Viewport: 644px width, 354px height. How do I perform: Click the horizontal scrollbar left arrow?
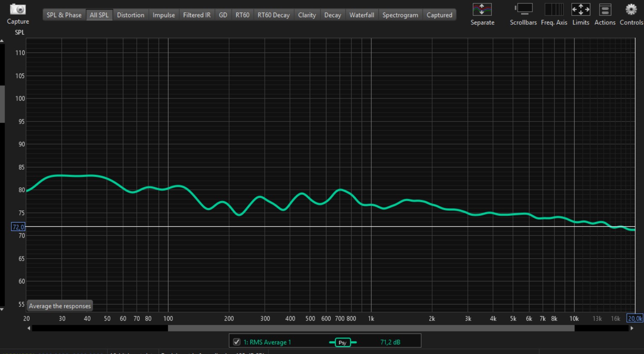tap(29, 328)
